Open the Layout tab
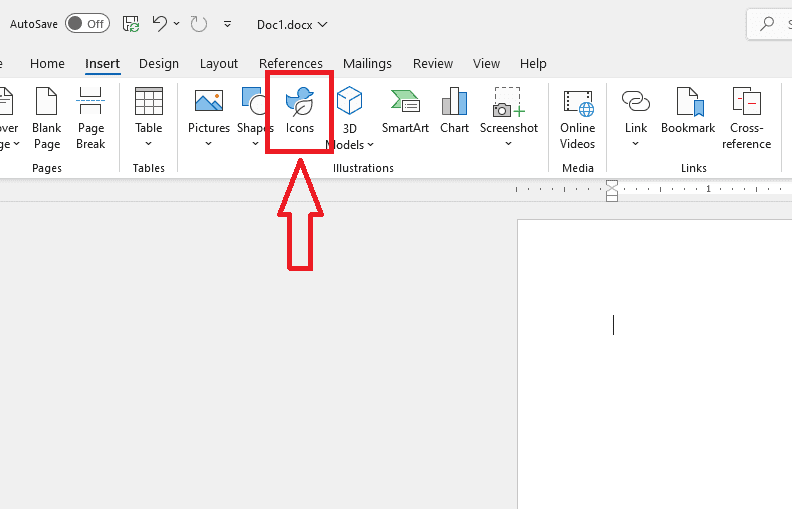The image size is (792, 509). coord(219,64)
